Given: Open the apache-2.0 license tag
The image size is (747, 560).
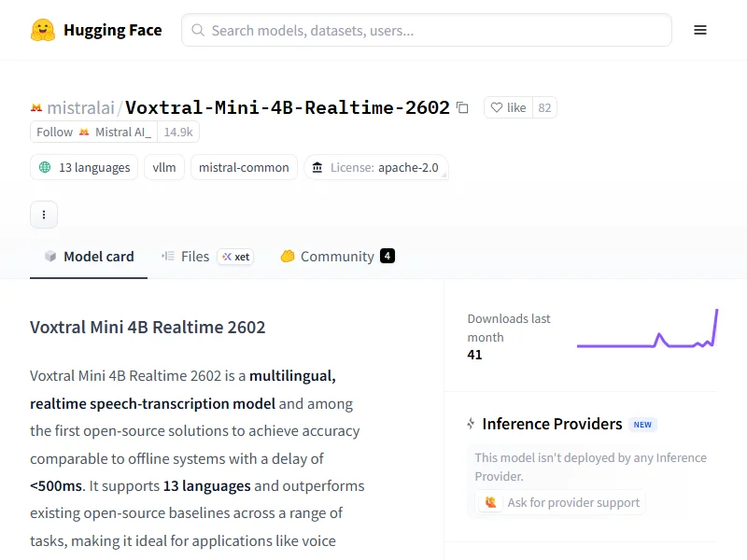Looking at the screenshot, I should pos(375,168).
